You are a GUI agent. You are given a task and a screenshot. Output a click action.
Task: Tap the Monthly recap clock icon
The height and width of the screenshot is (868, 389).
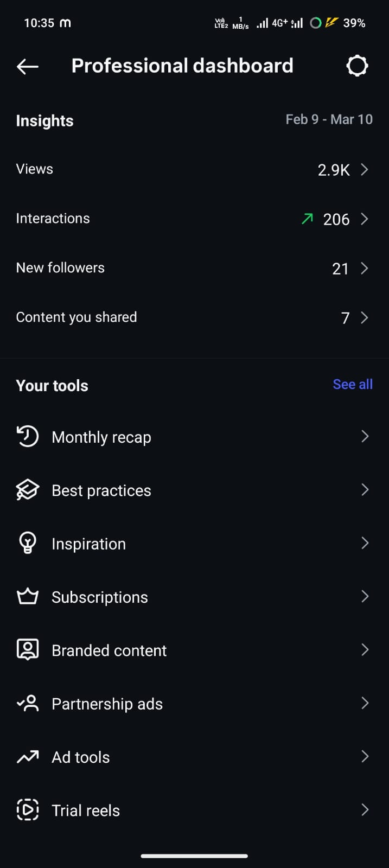[x=28, y=437]
